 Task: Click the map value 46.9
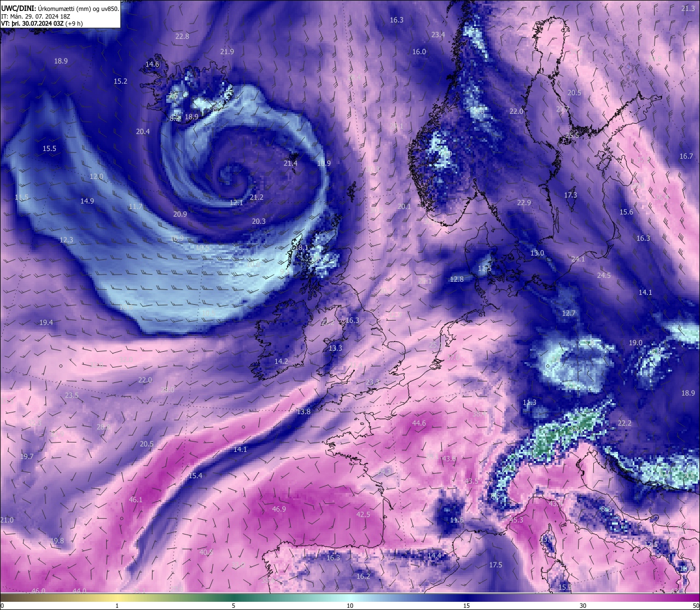[279, 509]
